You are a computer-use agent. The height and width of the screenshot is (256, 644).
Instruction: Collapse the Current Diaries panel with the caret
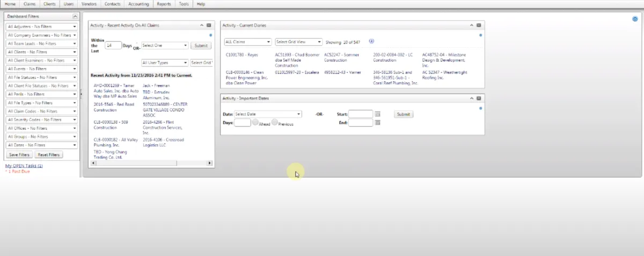(471, 25)
